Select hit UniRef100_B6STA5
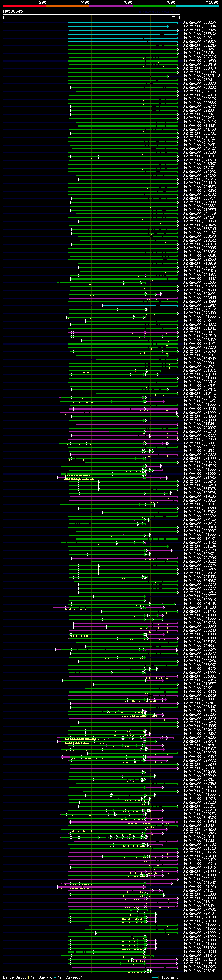The width and height of the screenshot is (222, 980). [199, 229]
